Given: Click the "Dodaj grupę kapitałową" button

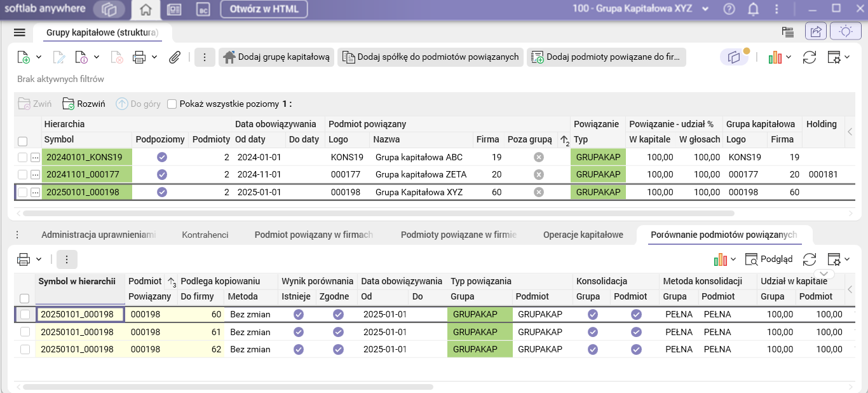Looking at the screenshot, I should pos(276,57).
